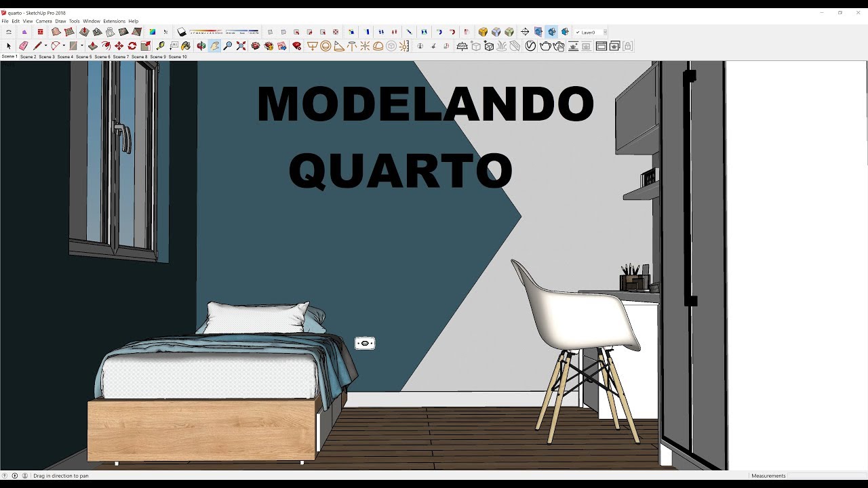This screenshot has width=868, height=488.
Task: Expand the Rectangle shapes dropdown arrow
Action: pos(81,46)
